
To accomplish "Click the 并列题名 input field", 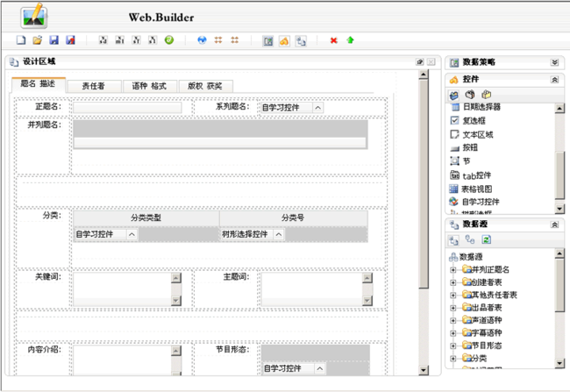I will click(220, 143).
